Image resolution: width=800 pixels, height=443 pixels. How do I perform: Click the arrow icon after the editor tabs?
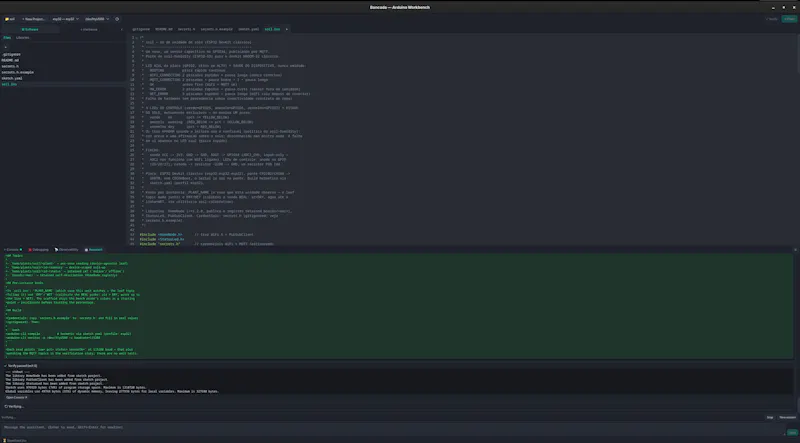pos(286,29)
